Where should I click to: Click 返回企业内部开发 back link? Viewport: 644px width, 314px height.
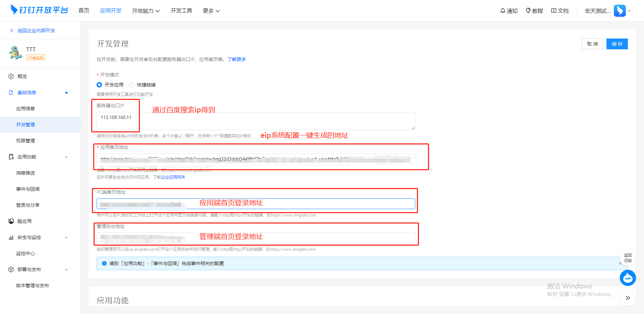pyautogui.click(x=36, y=30)
